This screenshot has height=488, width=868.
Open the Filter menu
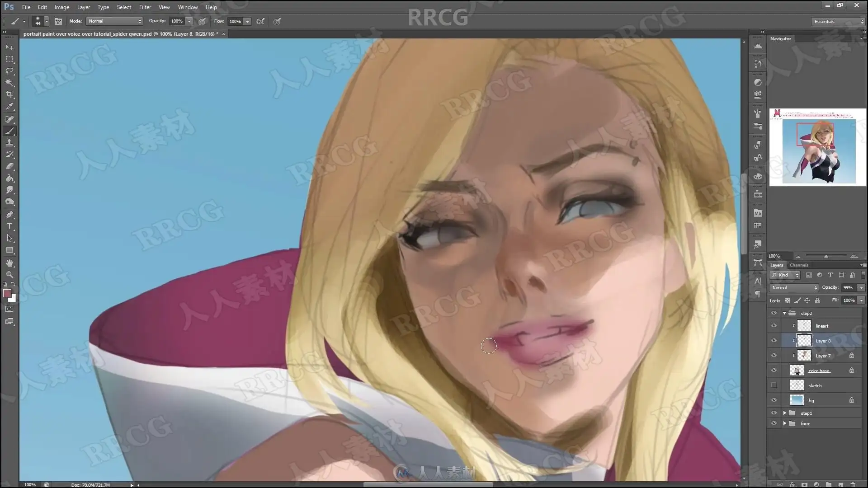pos(145,7)
